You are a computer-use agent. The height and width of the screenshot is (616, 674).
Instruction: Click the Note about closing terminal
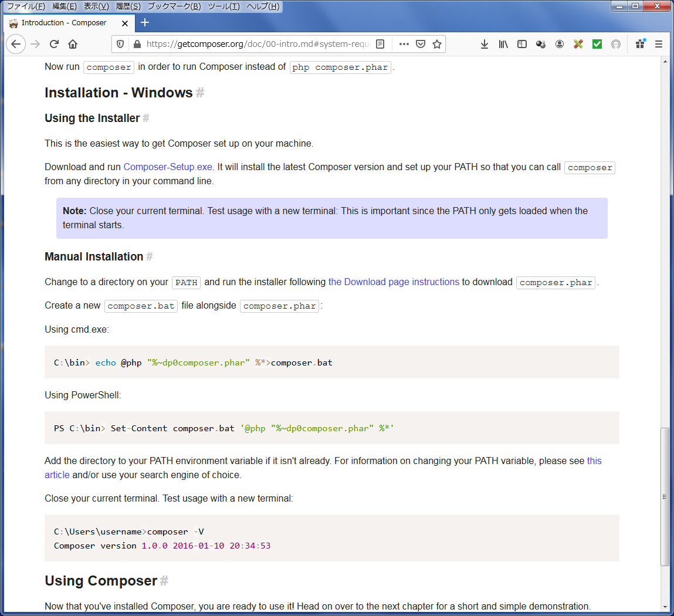332,218
